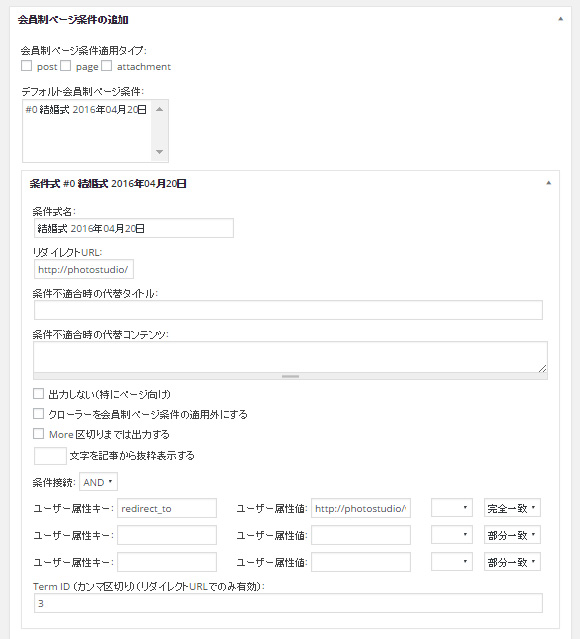The width and height of the screenshot is (580, 639).
Task: Click the list box scroll-up arrow
Action: point(159,109)
